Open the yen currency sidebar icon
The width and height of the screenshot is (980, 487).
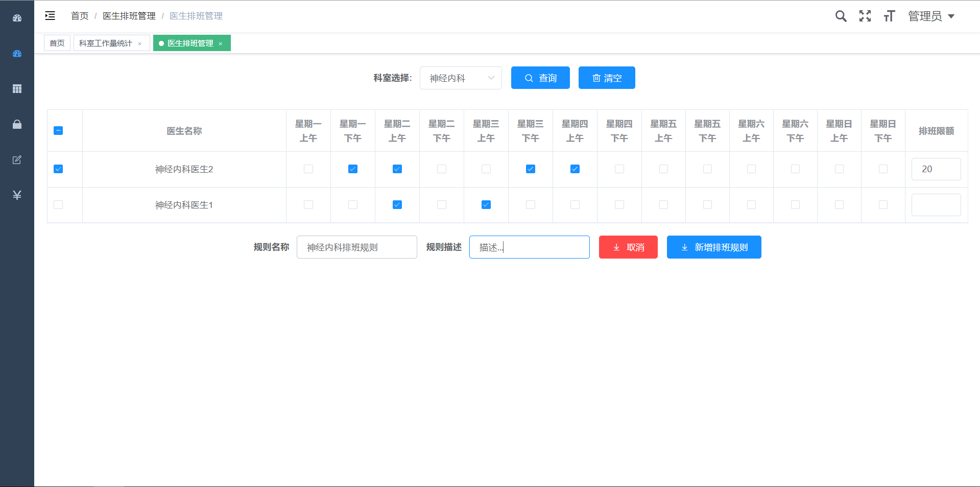[17, 195]
